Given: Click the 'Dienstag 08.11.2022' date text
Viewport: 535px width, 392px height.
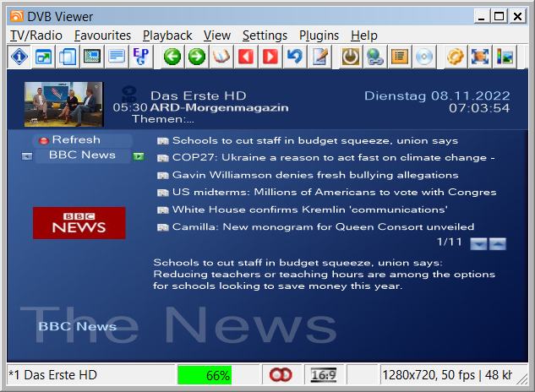Looking at the screenshot, I should click(437, 95).
